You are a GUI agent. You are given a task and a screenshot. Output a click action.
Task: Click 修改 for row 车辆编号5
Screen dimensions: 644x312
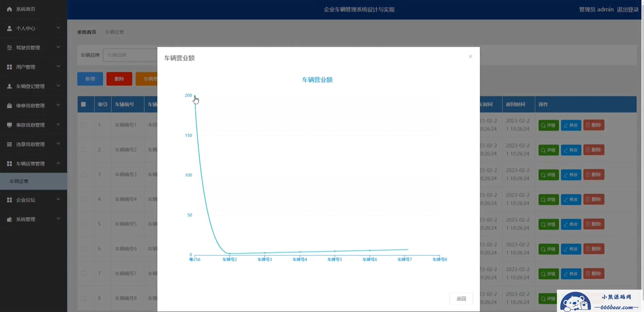[x=571, y=224]
